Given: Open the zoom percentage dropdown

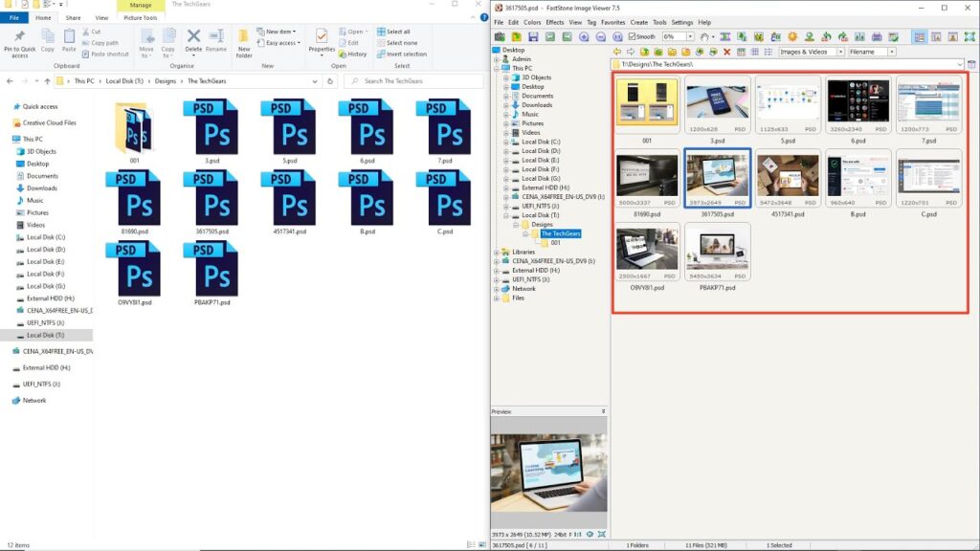Looking at the screenshot, I should (x=690, y=36).
